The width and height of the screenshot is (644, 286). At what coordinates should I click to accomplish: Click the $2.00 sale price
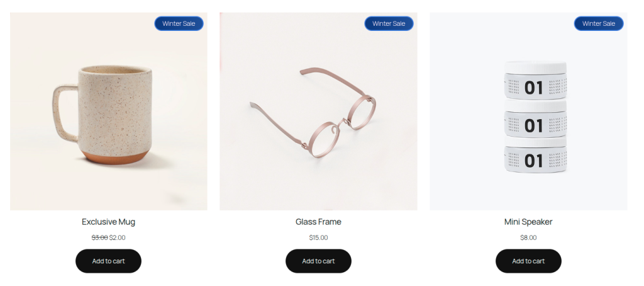tap(118, 237)
